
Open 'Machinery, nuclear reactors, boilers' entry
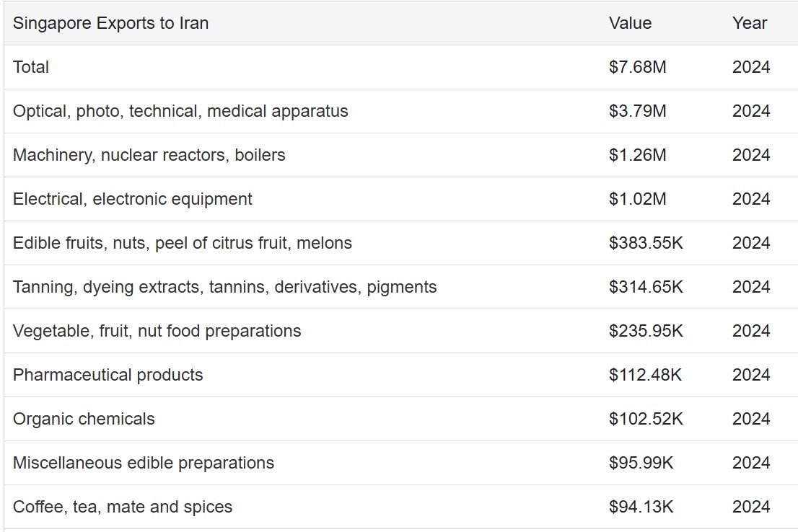click(149, 155)
